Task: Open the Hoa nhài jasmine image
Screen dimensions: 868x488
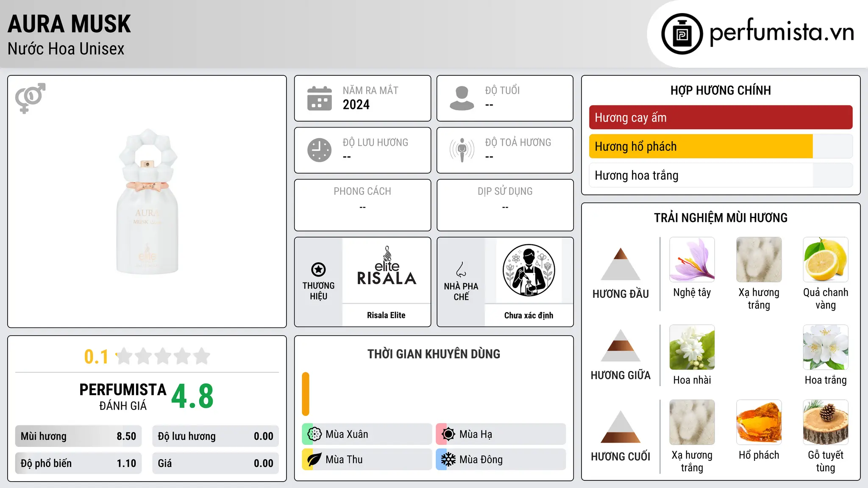Action: point(692,347)
